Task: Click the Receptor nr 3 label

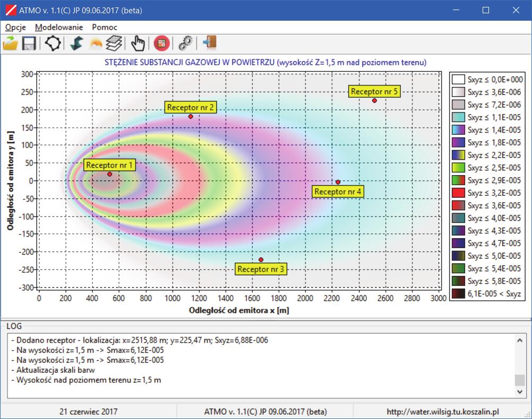Action: pos(261,269)
